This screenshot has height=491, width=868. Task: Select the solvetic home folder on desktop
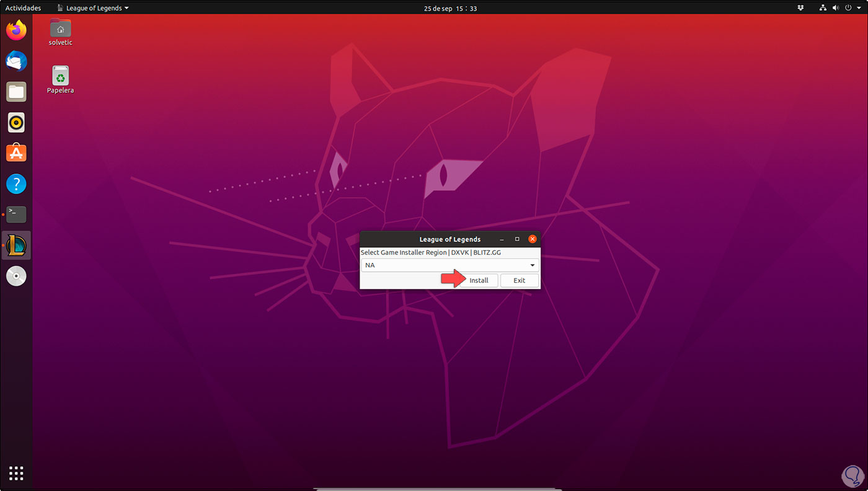tap(60, 32)
